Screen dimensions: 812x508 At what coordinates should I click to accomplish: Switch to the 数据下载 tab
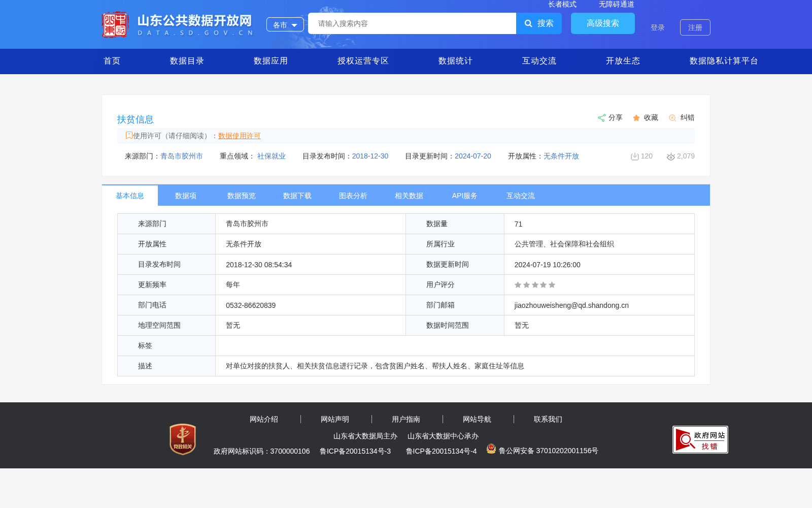[x=297, y=196]
